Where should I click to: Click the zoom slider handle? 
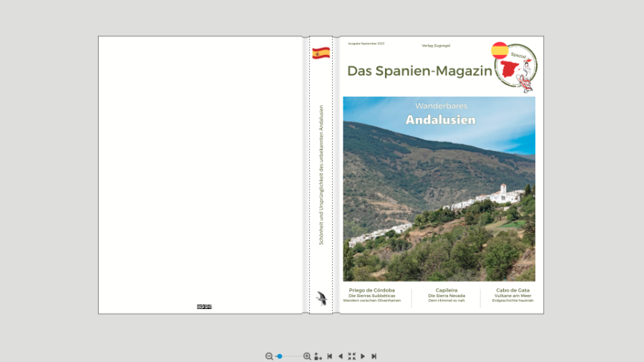[280, 356]
